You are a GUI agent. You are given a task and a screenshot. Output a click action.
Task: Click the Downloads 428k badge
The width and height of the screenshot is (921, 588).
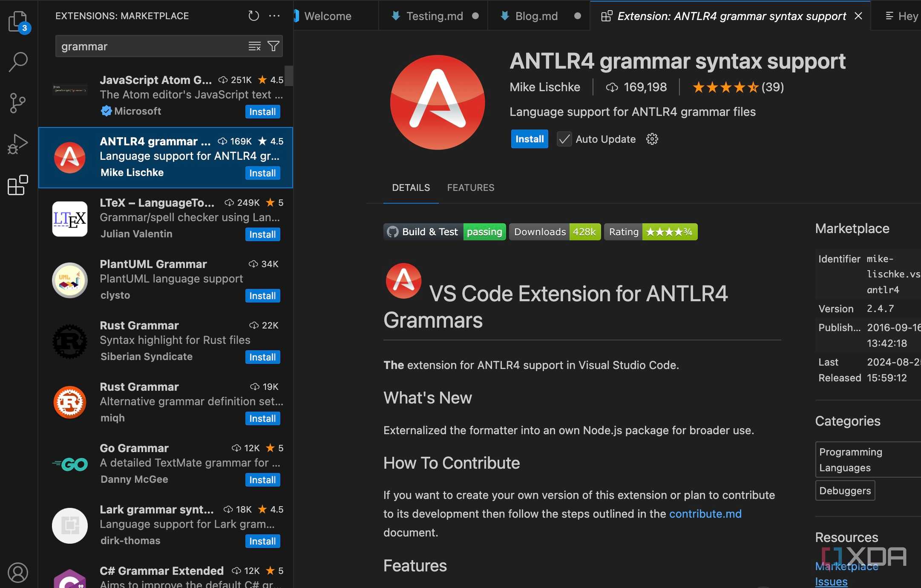(555, 232)
